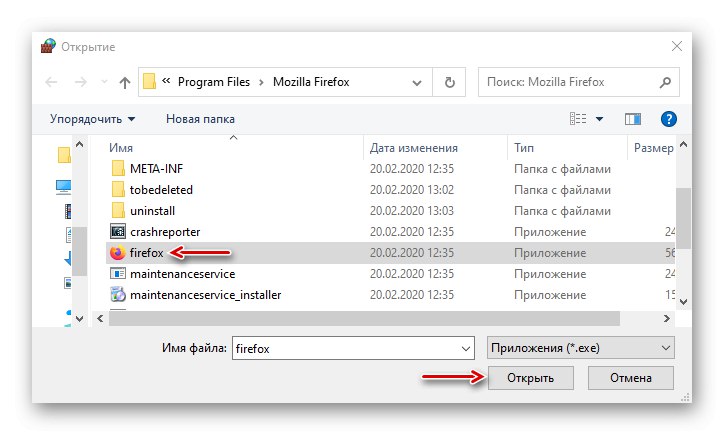The image size is (724, 435).
Task: Click the Back navigation arrow
Action: [51, 82]
